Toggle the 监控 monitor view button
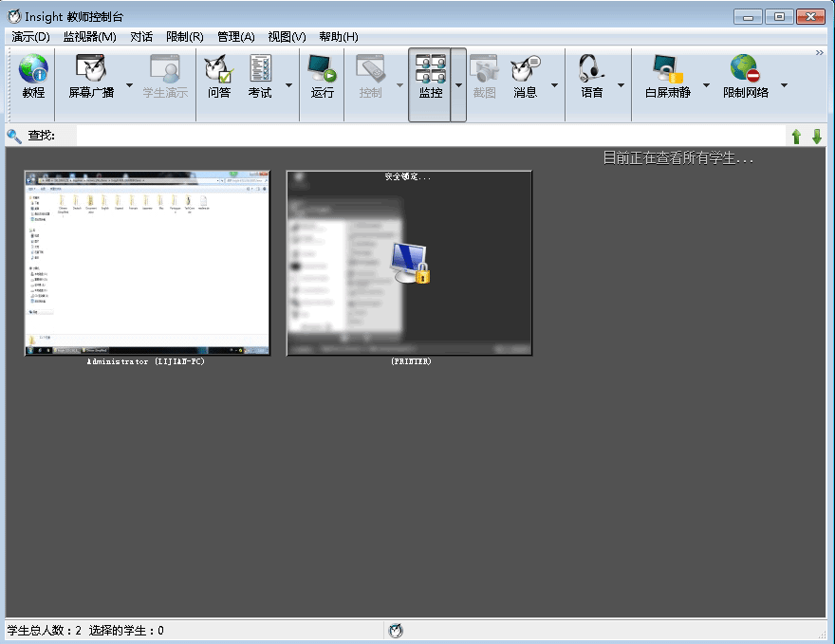This screenshot has height=644, width=835. (430, 77)
